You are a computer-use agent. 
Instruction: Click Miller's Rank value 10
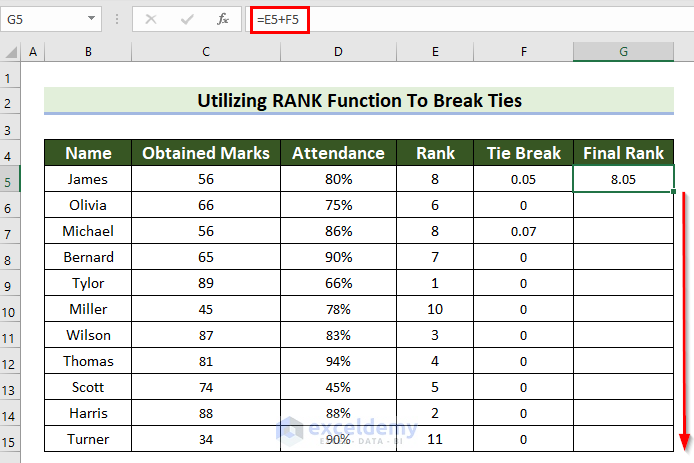tap(435, 309)
